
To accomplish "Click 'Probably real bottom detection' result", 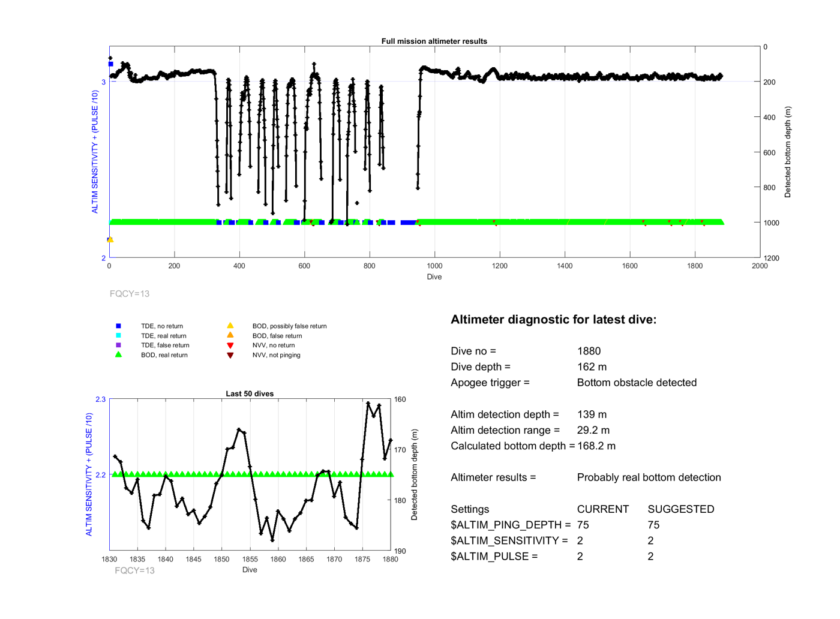I will tap(649, 477).
